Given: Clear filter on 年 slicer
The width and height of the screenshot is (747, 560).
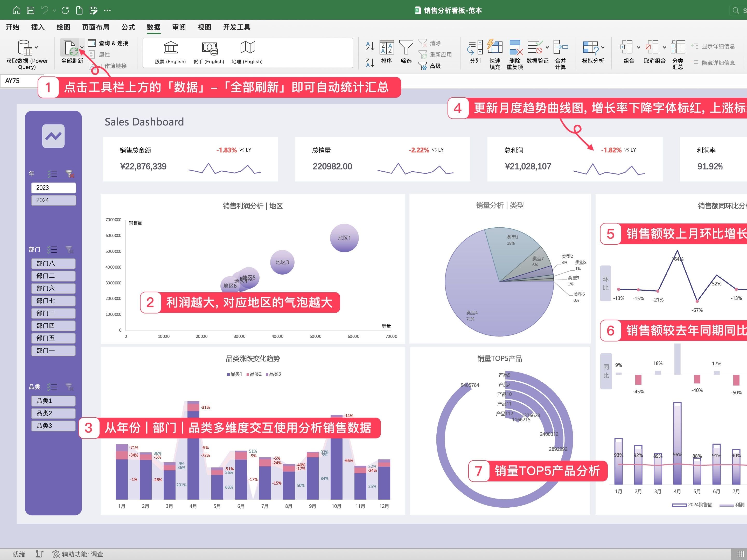Looking at the screenshot, I should pyautogui.click(x=69, y=174).
